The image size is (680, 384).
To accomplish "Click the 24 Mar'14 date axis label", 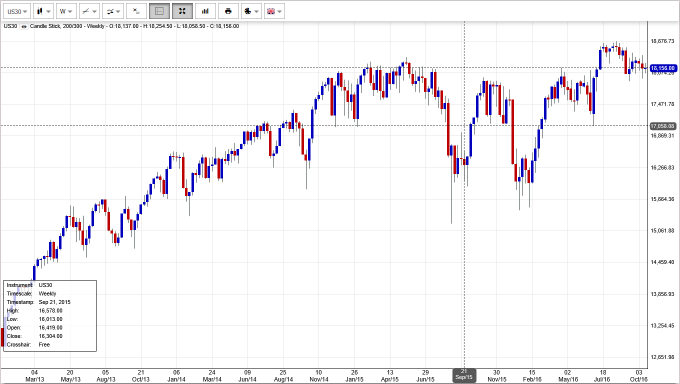I will pos(212,376).
